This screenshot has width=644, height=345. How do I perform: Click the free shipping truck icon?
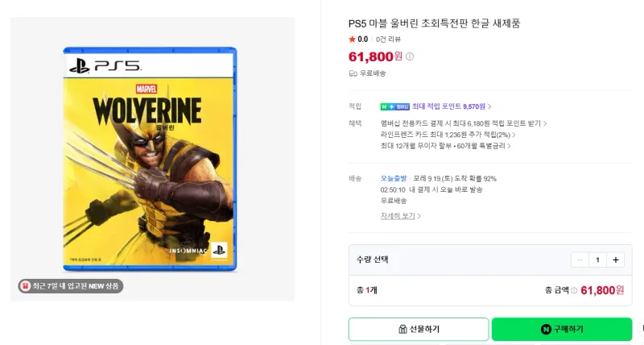tap(353, 73)
